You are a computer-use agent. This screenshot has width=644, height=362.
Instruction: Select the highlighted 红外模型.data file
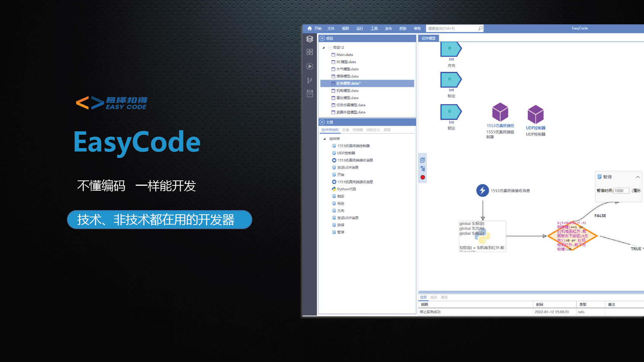[367, 83]
